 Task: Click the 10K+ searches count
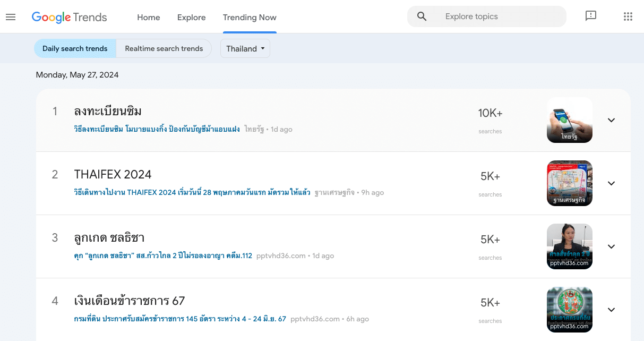490,113
